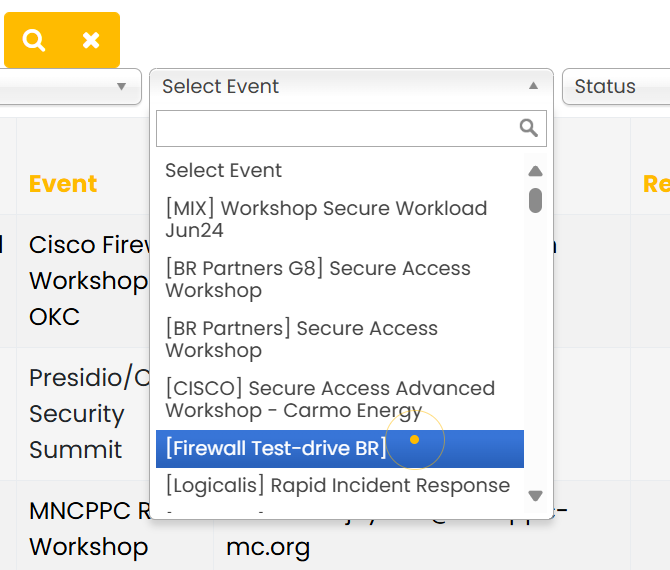
Task: Pick [Logicalis] Rapid Incident Response option
Action: click(337, 485)
